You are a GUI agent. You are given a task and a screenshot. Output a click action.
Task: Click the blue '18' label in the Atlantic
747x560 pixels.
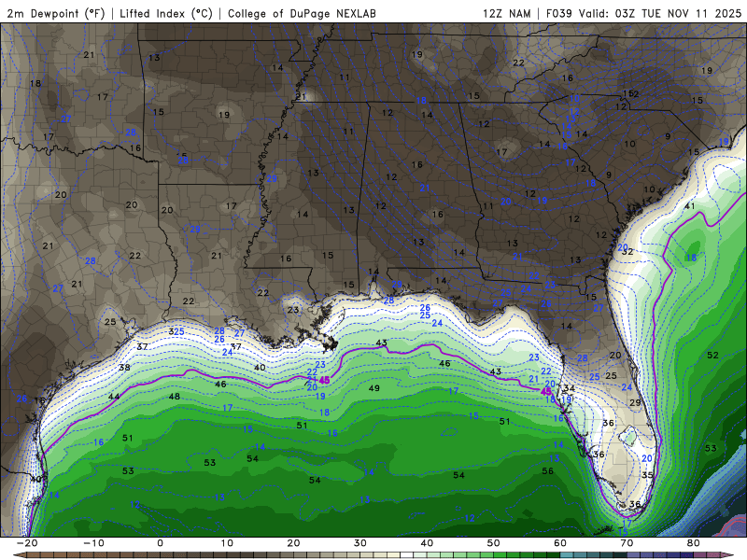(691, 258)
